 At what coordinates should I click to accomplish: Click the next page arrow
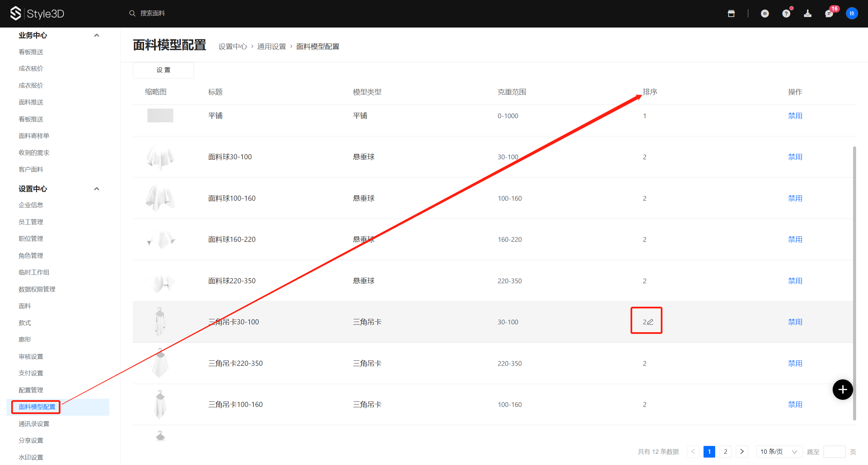[742, 452]
